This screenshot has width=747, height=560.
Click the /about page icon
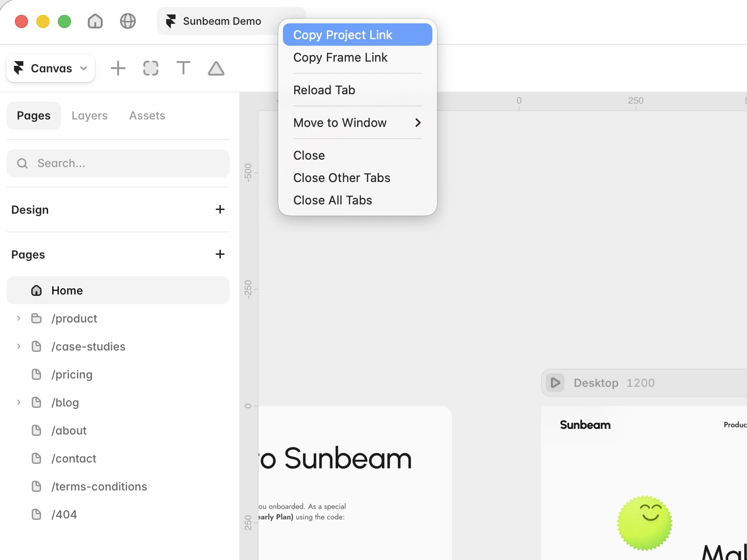click(36, 430)
